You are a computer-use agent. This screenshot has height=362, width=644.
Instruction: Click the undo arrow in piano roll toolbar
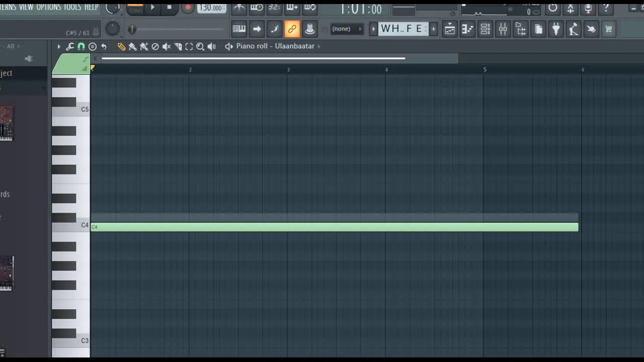pyautogui.click(x=104, y=46)
